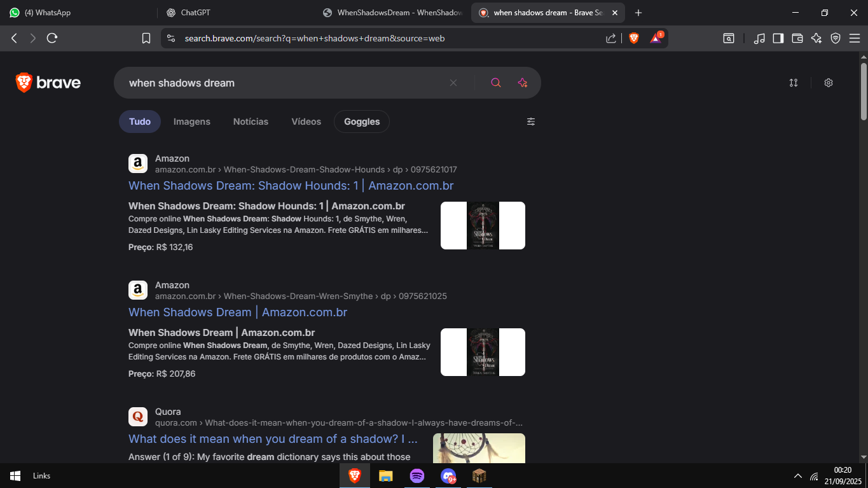Open 'When Shadows Dream: Shadow Hounds: 1' result link
Viewport: 868px width, 488px height.
click(291, 186)
